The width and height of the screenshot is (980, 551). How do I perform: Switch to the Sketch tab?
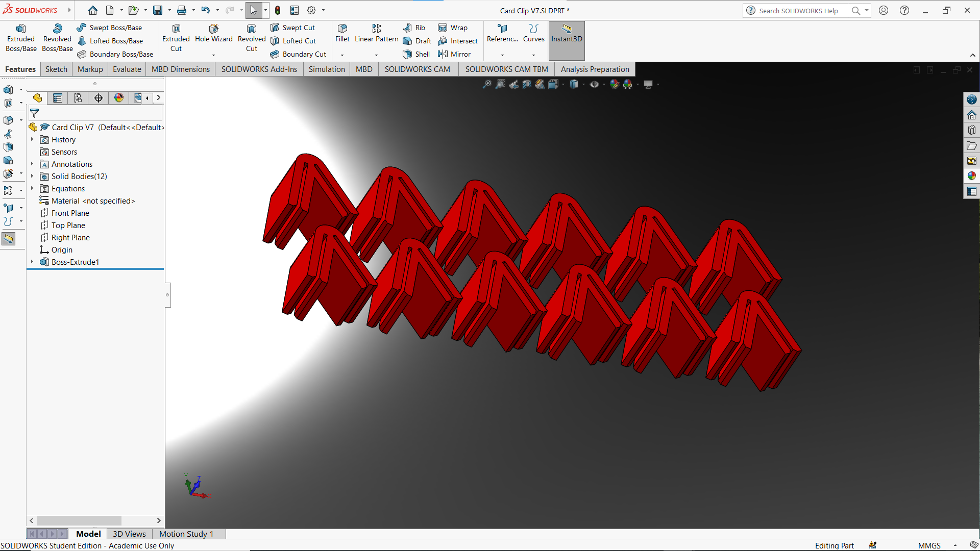(55, 69)
